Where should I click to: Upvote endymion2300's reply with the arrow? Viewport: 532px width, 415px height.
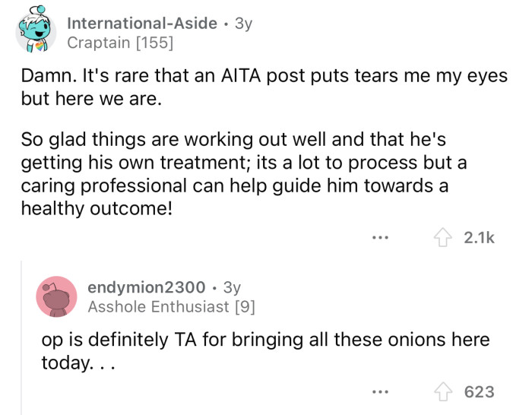click(442, 391)
